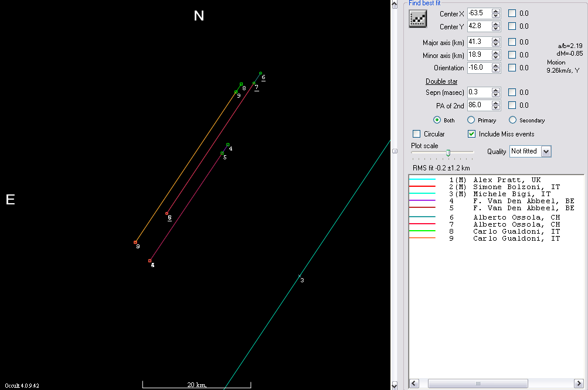Click the Find best fit graph icon button

coord(418,19)
